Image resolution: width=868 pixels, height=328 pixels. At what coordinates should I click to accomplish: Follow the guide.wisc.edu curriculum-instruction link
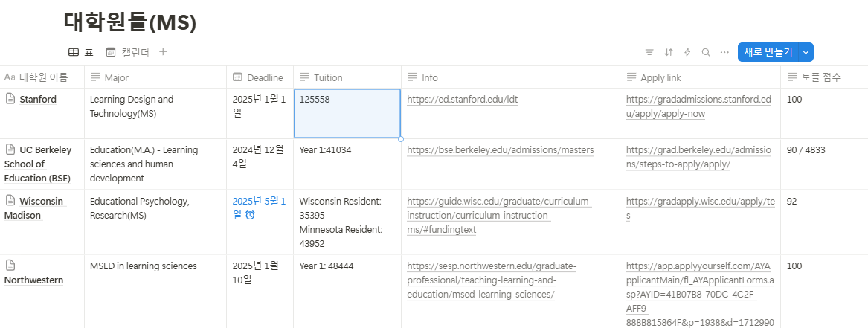[x=499, y=216]
